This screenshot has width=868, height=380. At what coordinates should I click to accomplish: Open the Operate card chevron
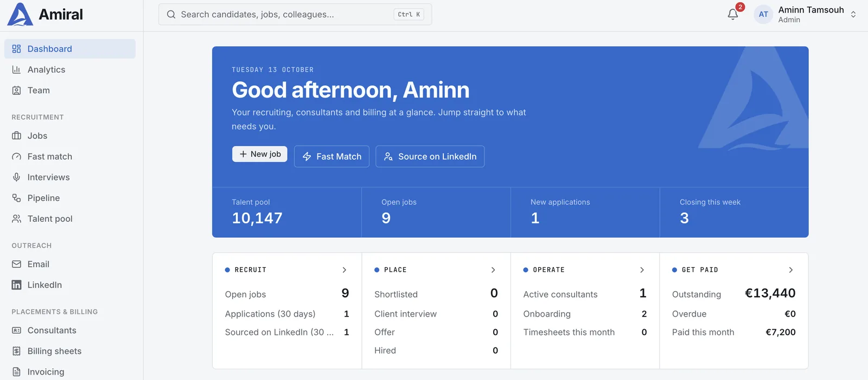click(642, 270)
